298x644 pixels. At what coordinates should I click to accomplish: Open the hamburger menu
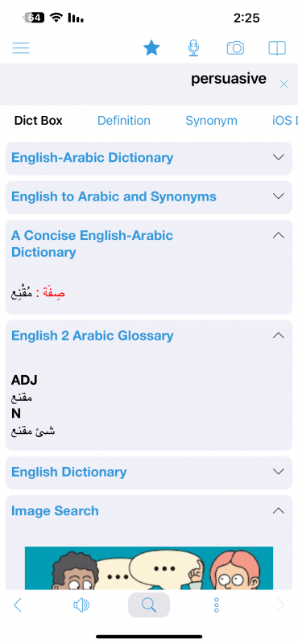click(x=21, y=48)
